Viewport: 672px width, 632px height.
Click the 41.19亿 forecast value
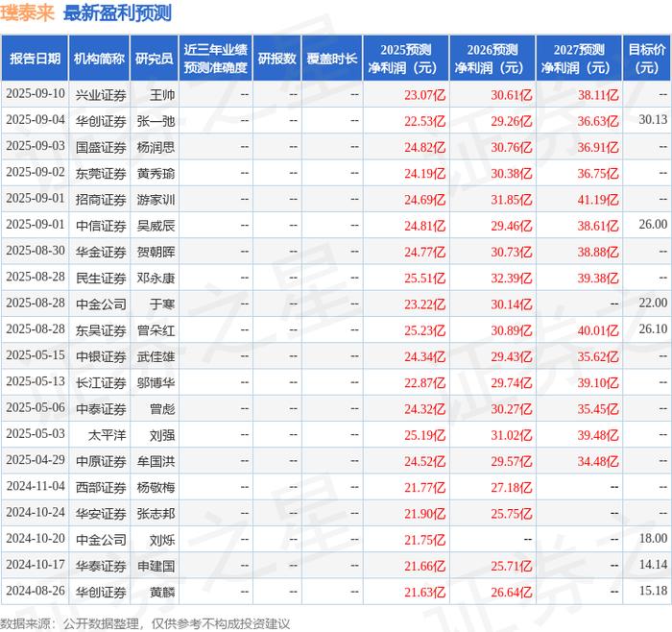tap(598, 200)
